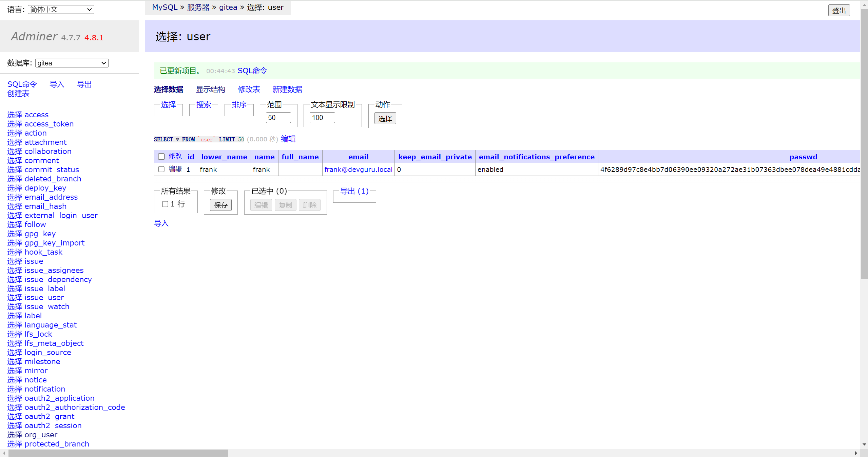Enable the 所有结果 1 行 checkbox

[165, 204]
